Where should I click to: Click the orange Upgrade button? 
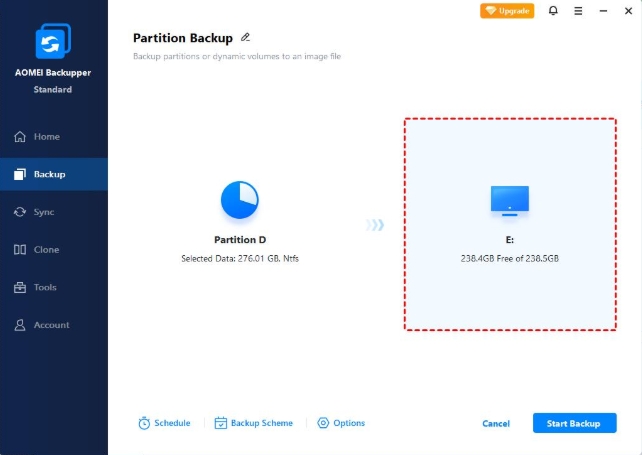click(x=507, y=11)
